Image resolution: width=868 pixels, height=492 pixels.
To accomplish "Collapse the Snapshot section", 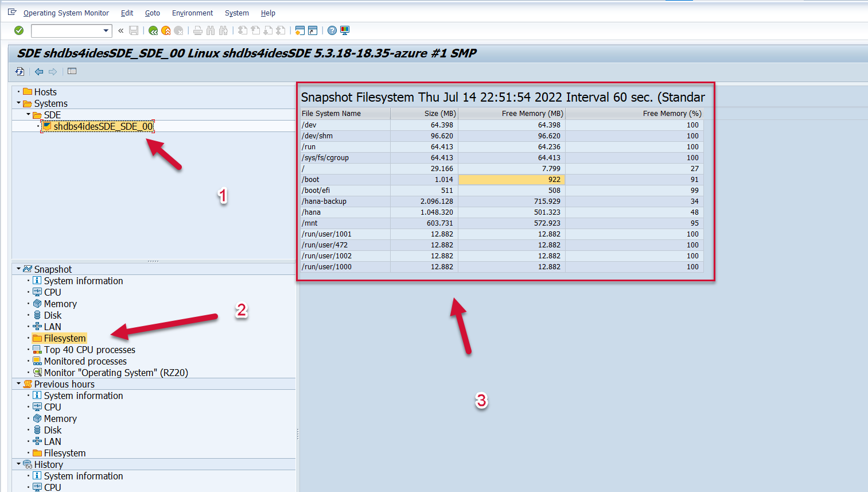I will tap(19, 269).
